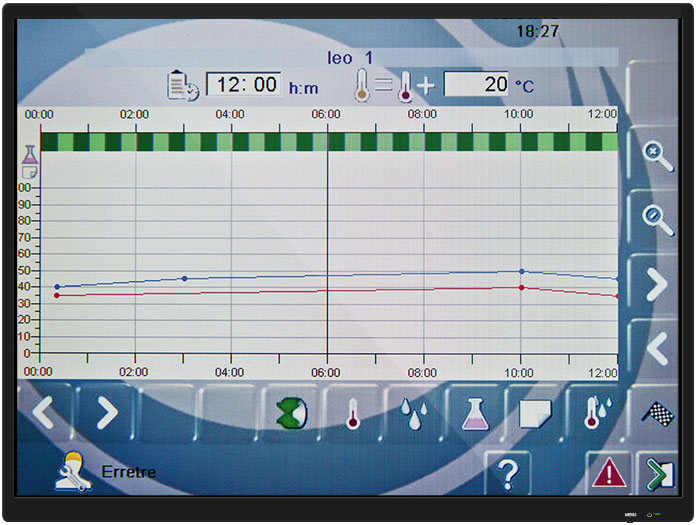This screenshot has width=696, height=525.
Task: Click the zoom in magnifier icon
Action: 657,156
